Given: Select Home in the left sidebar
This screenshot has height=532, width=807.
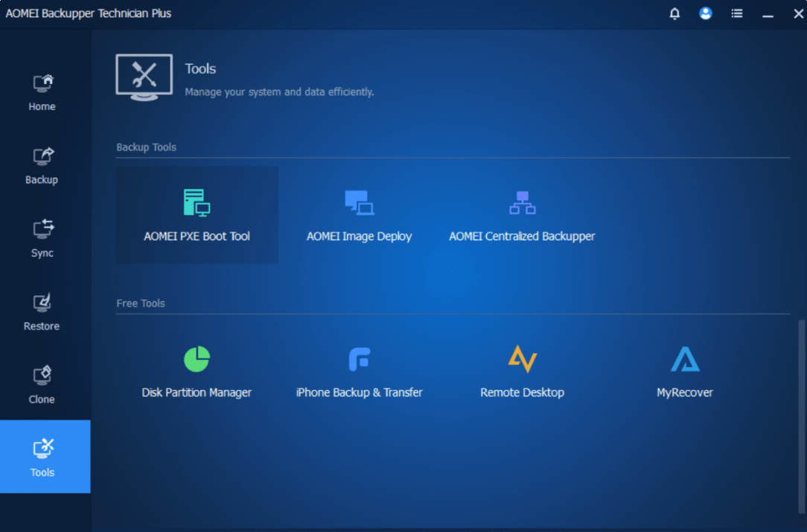Looking at the screenshot, I should (41, 92).
